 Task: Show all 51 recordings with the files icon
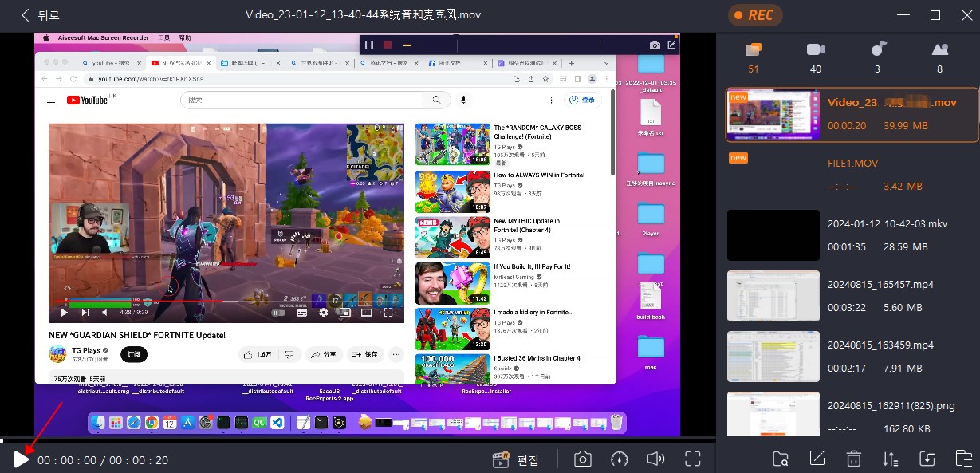click(753, 48)
